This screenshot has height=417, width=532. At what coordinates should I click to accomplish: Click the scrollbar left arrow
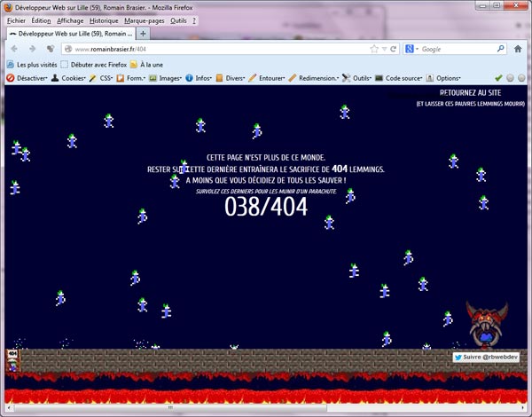coord(9,407)
